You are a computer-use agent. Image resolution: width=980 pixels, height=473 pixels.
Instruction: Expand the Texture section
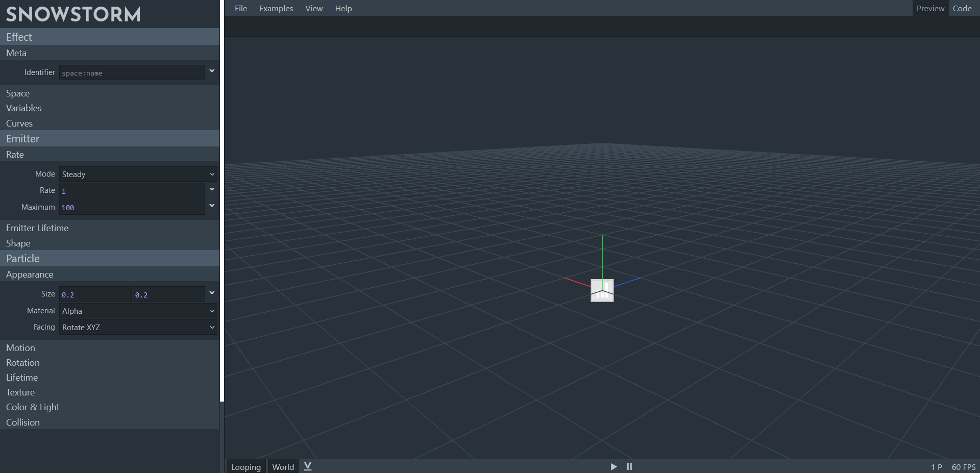coord(110,392)
